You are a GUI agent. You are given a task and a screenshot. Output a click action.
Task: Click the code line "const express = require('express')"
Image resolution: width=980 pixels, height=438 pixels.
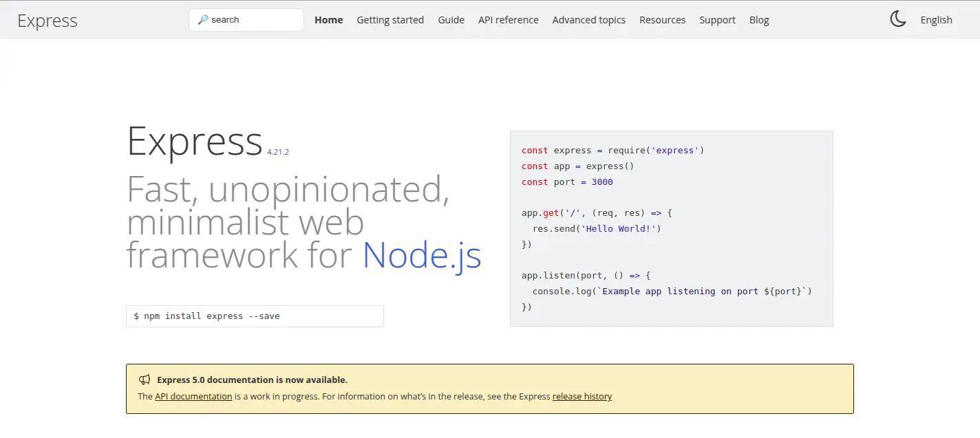tap(613, 151)
